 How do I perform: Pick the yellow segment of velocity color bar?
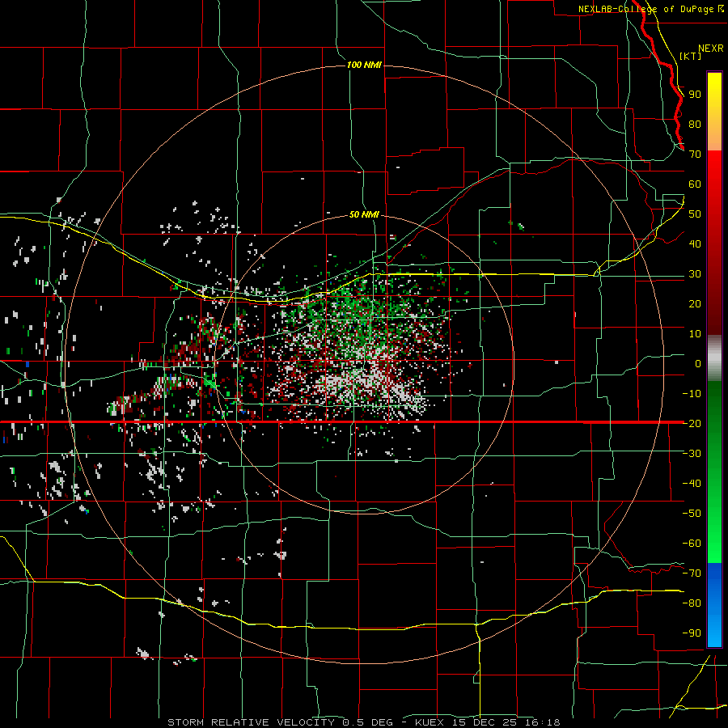(x=714, y=112)
